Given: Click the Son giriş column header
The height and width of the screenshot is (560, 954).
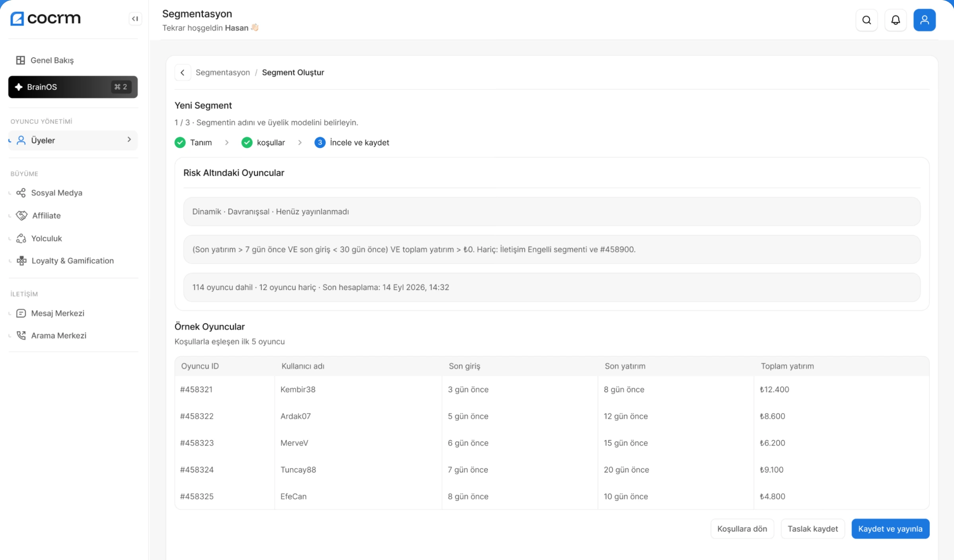Looking at the screenshot, I should pyautogui.click(x=464, y=366).
